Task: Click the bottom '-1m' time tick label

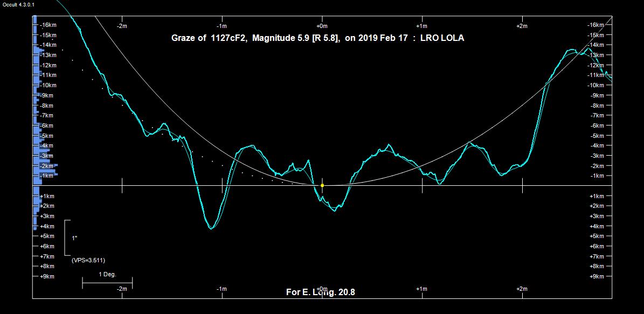Action: tap(221, 289)
